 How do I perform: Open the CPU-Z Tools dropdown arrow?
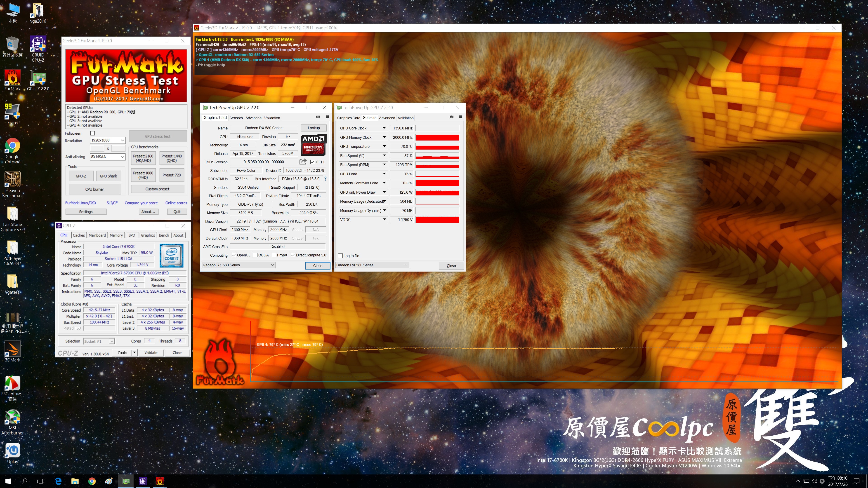pos(134,353)
